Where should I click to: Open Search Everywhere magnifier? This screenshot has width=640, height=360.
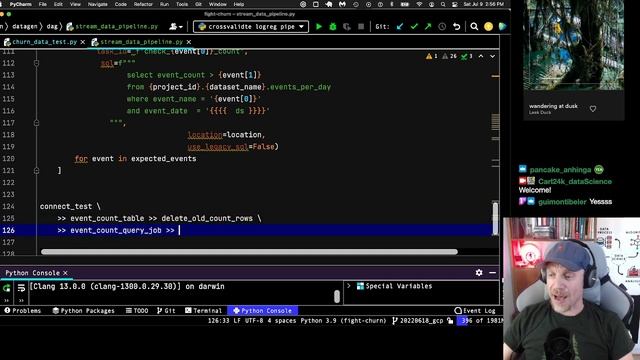coord(474,27)
